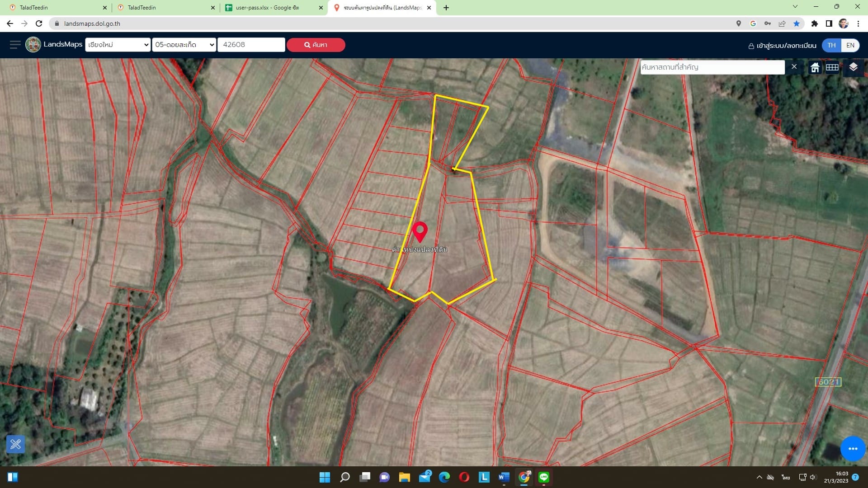Viewport: 868px width, 488px height.
Task: Click the red land parcel location pin
Action: [420, 232]
